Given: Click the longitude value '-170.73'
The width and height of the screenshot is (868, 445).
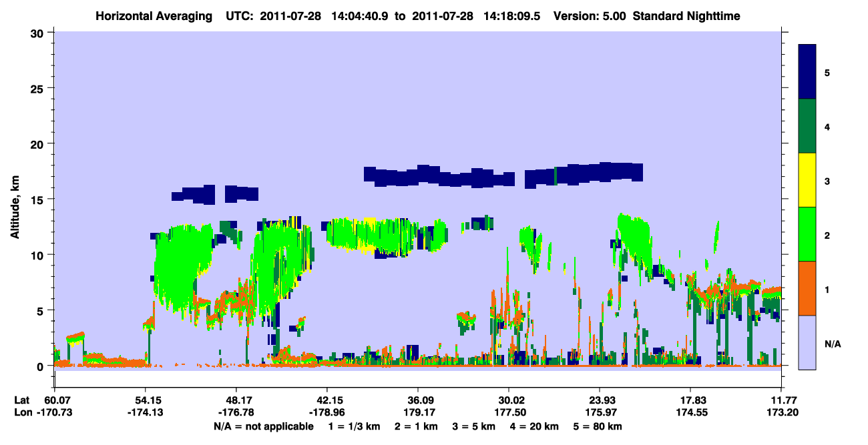Looking at the screenshot, I should [53, 413].
